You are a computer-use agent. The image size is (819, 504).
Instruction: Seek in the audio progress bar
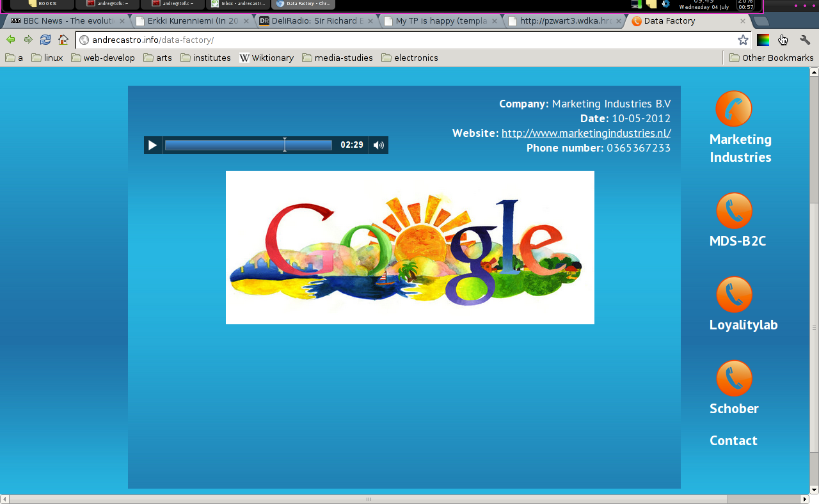pos(248,145)
